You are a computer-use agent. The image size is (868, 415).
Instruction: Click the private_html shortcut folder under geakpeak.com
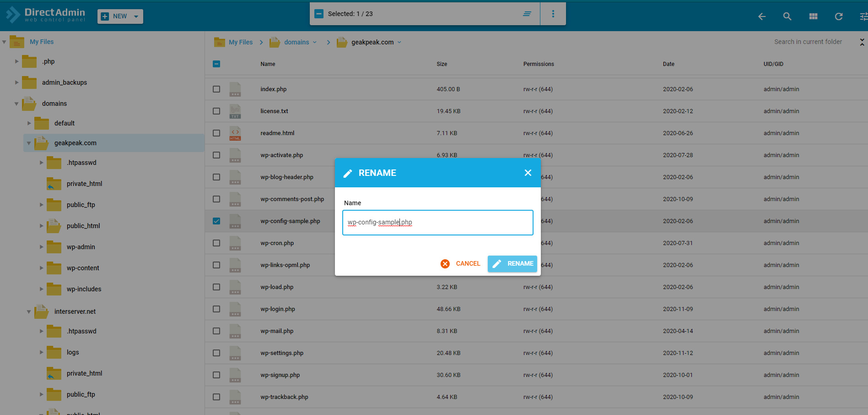54,184
